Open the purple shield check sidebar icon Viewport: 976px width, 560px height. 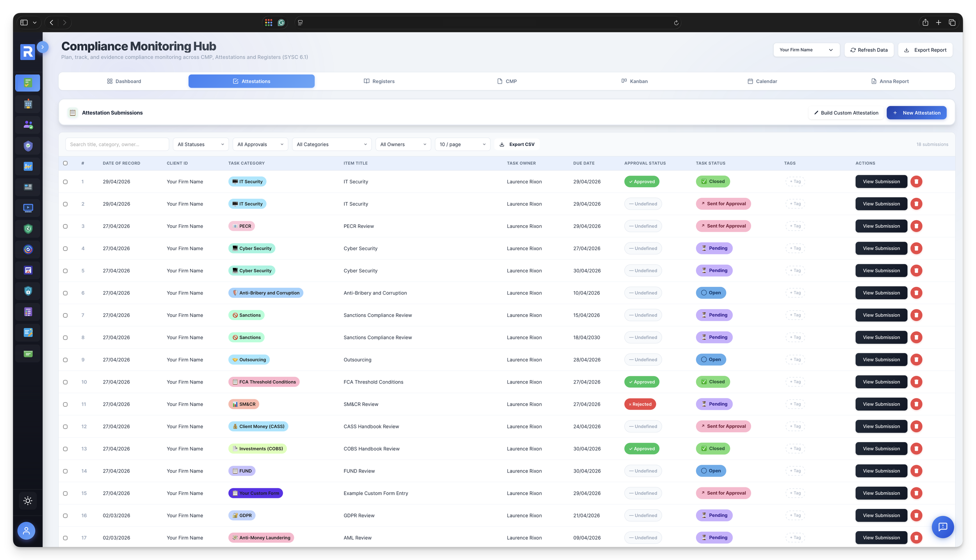coord(28,146)
